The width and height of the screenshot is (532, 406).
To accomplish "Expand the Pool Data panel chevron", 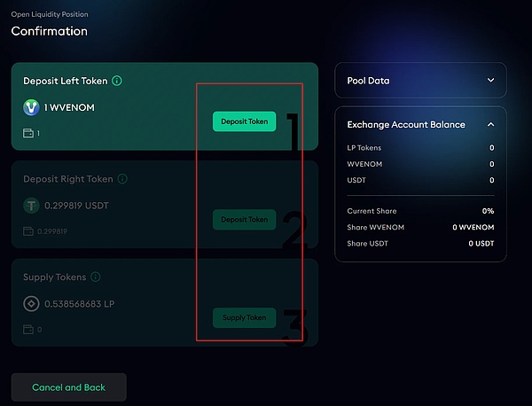I will [x=490, y=80].
